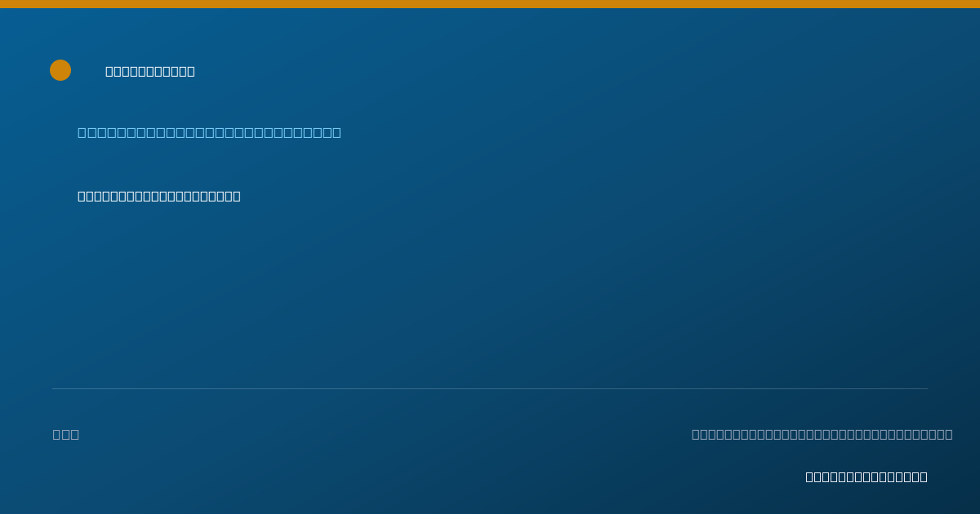Viewport: 980px width, 514px height.
Task: Click the white subtitle line under the title
Action: pos(159,196)
